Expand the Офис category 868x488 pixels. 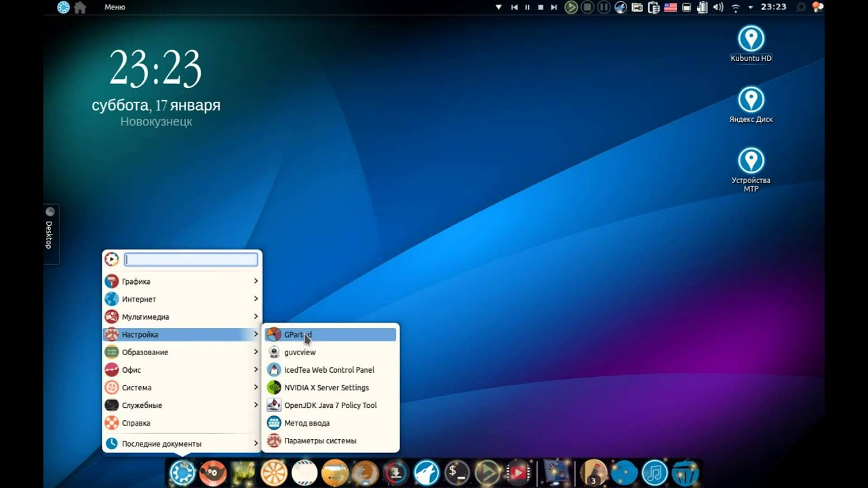(x=182, y=369)
